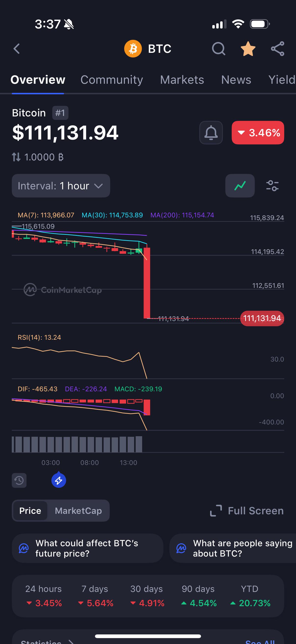
Task: Toggle the red 3.46% change badge
Action: [x=258, y=132]
